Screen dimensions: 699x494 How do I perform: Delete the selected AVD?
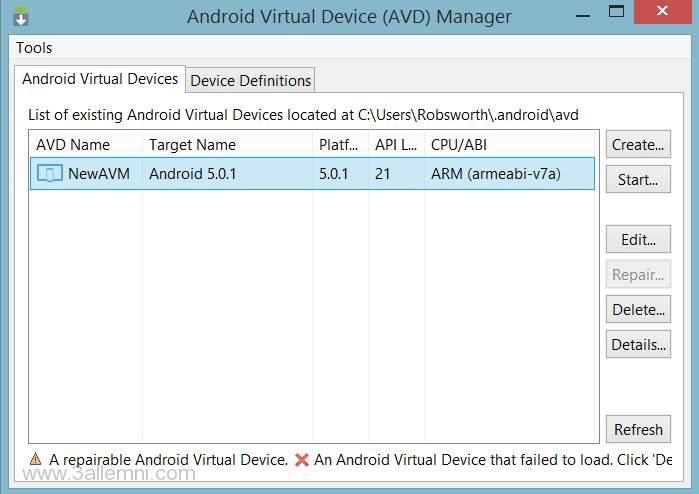coord(638,310)
